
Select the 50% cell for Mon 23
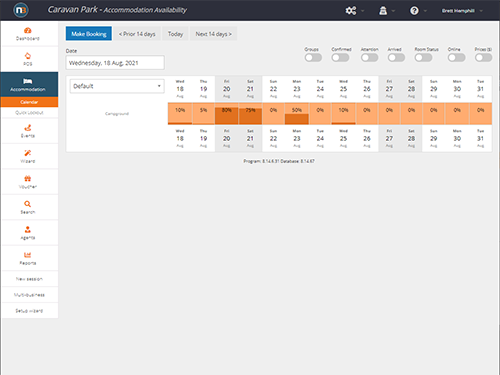click(297, 114)
